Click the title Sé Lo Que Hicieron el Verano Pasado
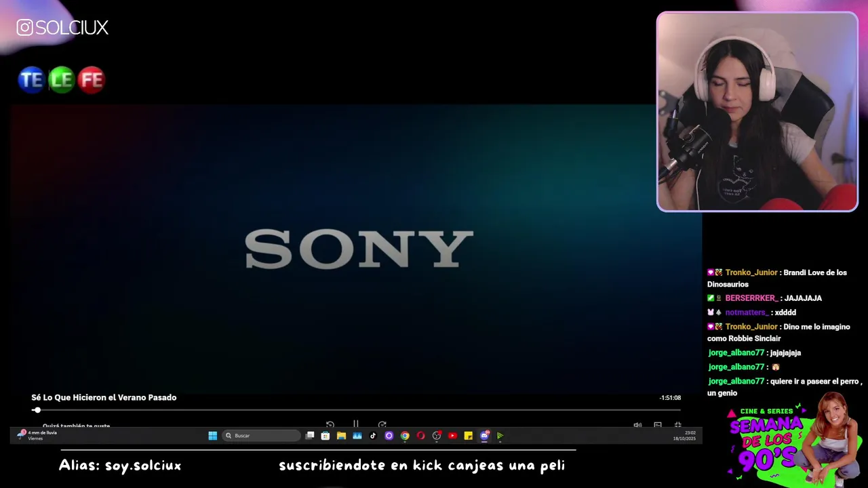The width and height of the screenshot is (868, 488). [104, 398]
